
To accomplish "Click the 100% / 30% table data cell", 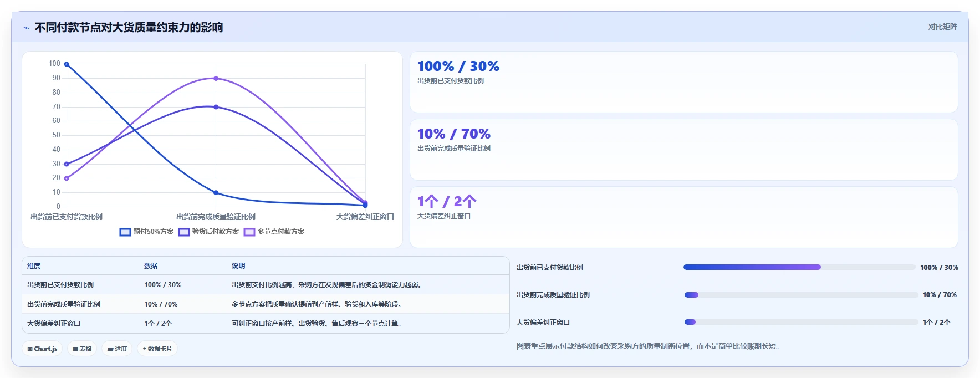I will [163, 285].
